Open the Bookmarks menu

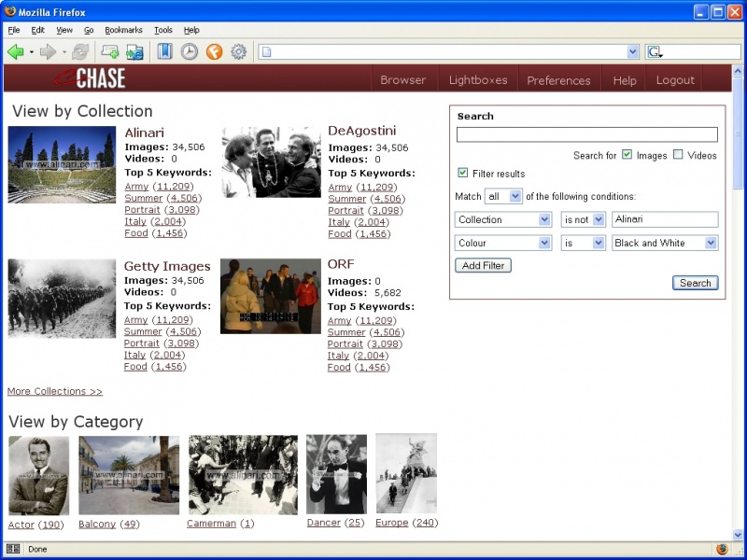coord(122,30)
